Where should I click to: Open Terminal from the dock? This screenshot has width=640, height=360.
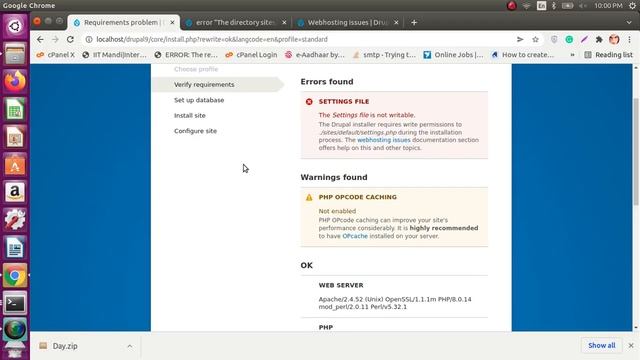pyautogui.click(x=15, y=303)
